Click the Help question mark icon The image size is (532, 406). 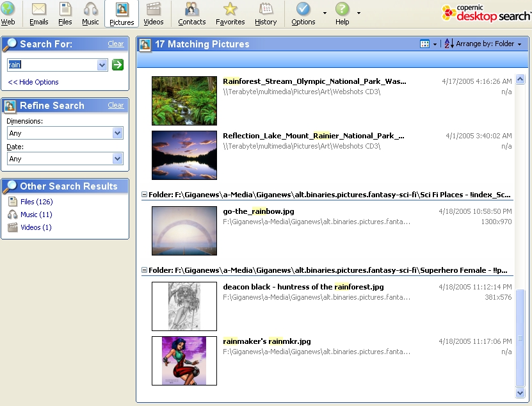342,9
